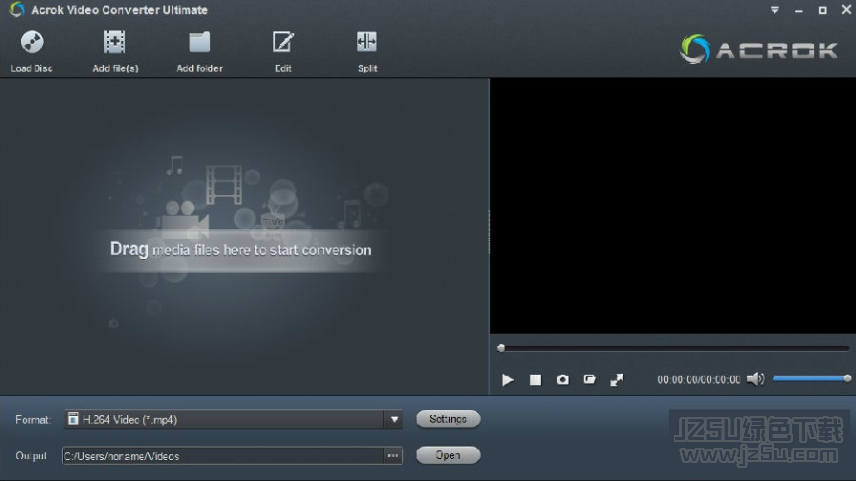856x481 pixels.
Task: Click the playback time 00:00:00/00:00:00
Action: click(x=699, y=379)
